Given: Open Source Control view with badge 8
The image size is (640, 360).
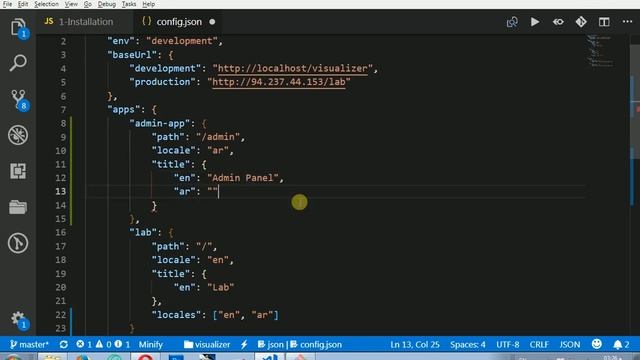Looking at the screenshot, I should click(x=18, y=99).
